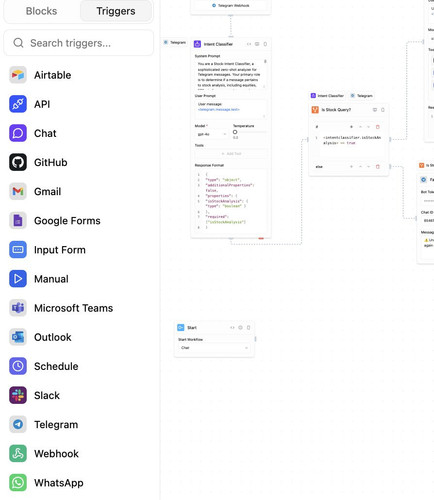Image resolution: width=434 pixels, height=500 pixels.
Task: Select the GitHub trigger icon
Action: [18, 162]
